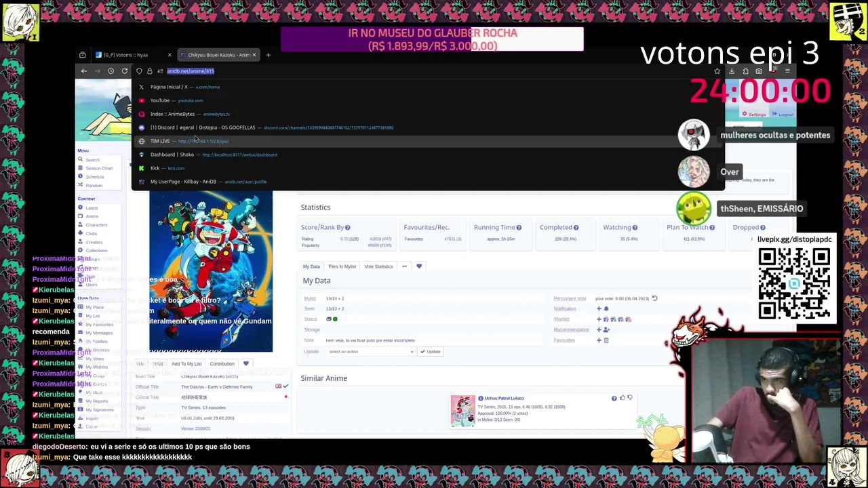868x488 pixels.
Task: Click heart tab after Vote Statistics
Action: pos(419,266)
